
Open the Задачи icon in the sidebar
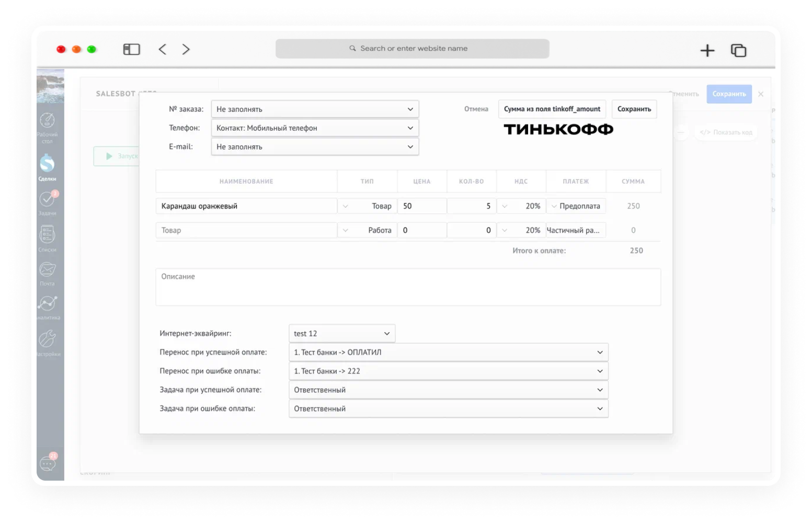pyautogui.click(x=47, y=203)
